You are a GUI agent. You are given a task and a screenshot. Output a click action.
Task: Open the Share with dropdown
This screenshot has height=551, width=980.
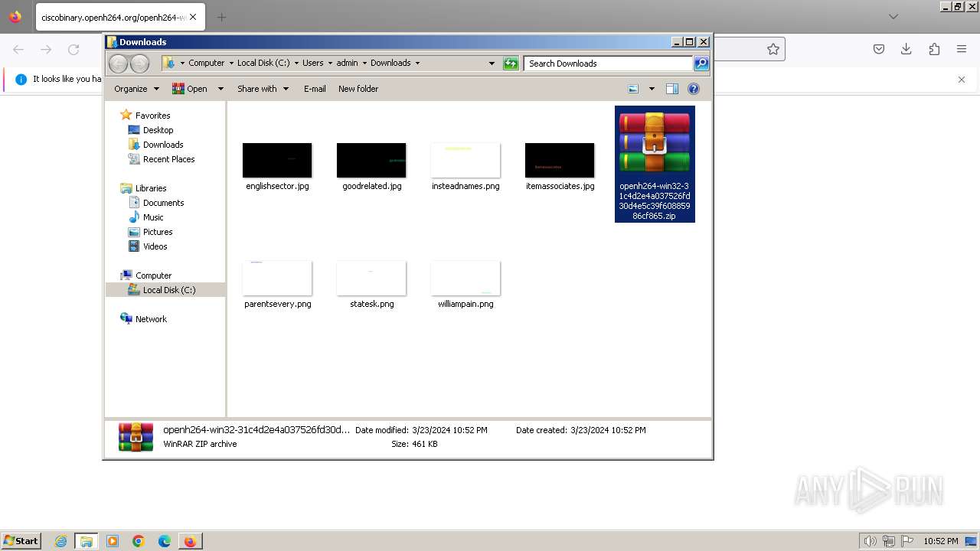(x=263, y=89)
